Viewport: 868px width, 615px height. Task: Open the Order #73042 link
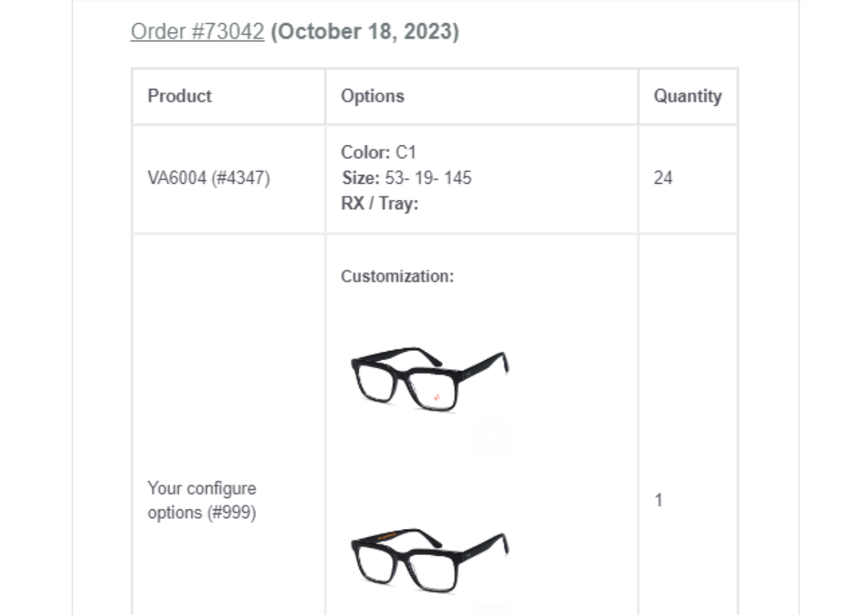point(197,32)
